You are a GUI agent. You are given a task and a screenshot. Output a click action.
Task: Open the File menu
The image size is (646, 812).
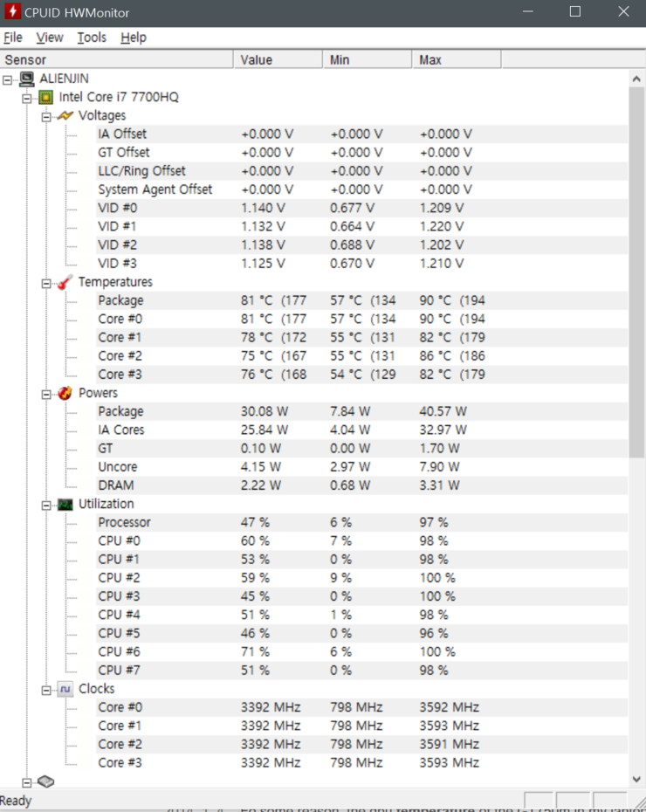[x=13, y=38]
